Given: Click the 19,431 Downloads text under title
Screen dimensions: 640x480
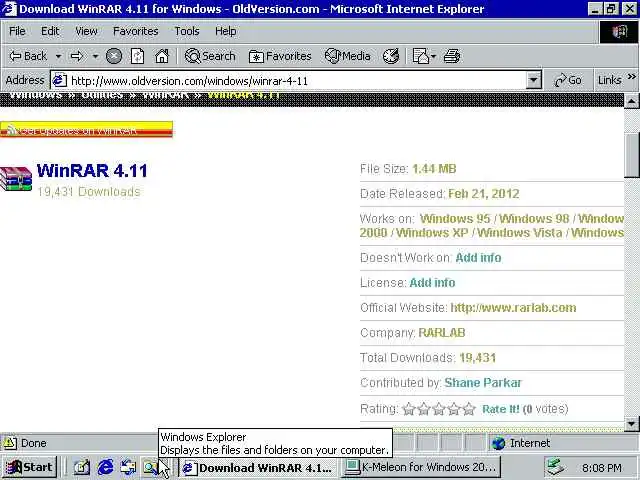Looking at the screenshot, I should click(x=89, y=191).
